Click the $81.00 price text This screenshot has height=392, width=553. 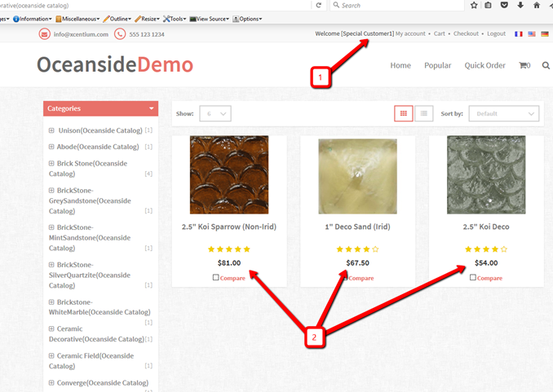(x=229, y=263)
